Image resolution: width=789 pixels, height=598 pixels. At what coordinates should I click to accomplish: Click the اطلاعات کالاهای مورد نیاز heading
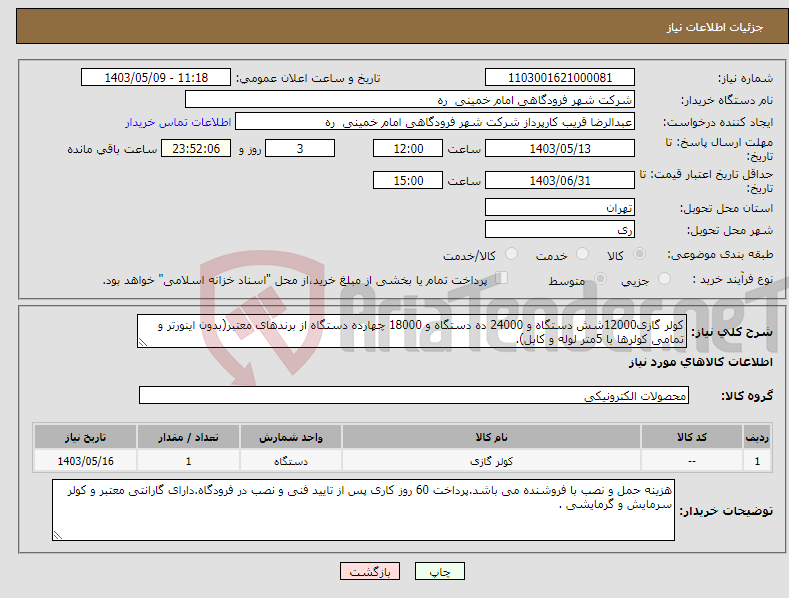tap(700, 362)
